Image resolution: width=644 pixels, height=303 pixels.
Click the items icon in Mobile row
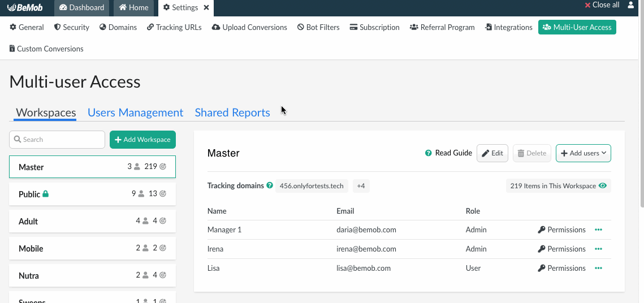pyautogui.click(x=163, y=248)
